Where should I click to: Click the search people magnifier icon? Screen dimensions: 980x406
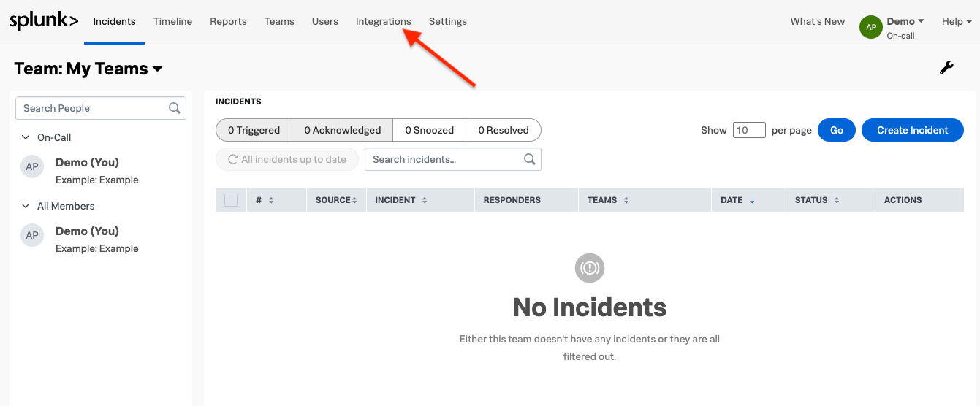[x=175, y=108]
